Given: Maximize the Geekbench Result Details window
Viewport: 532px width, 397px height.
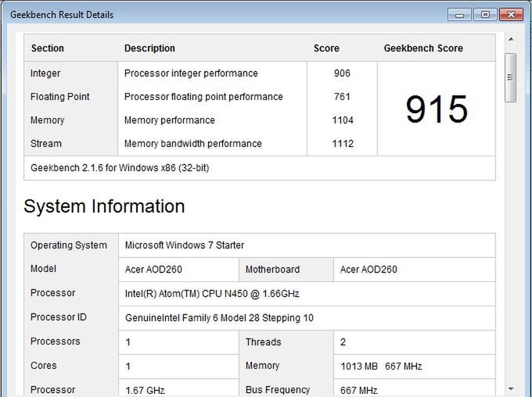Looking at the screenshot, I should (486, 15).
